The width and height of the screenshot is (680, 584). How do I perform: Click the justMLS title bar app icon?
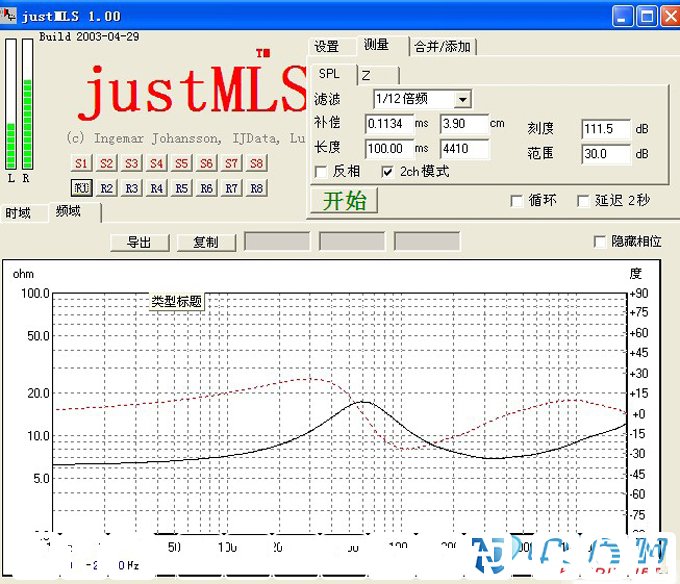[x=11, y=16]
